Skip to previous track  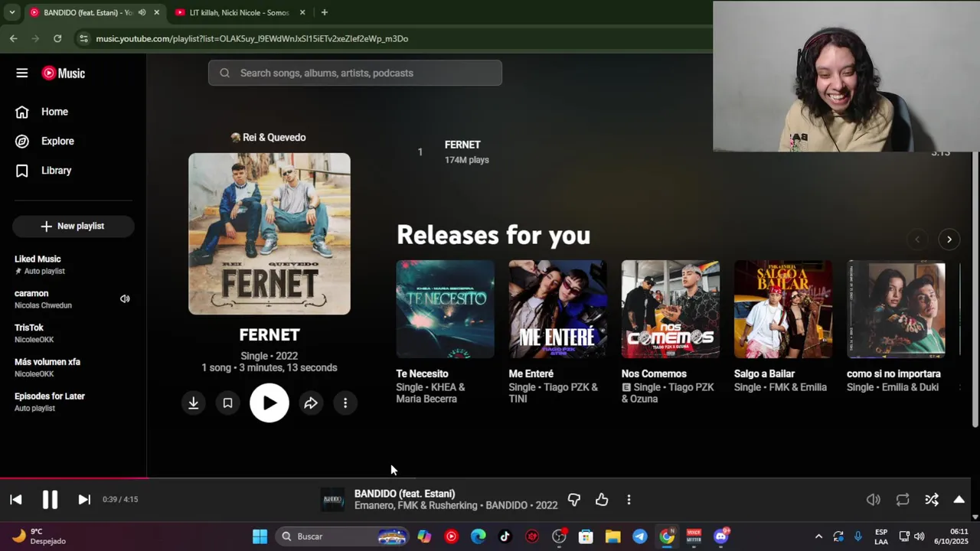(15, 500)
